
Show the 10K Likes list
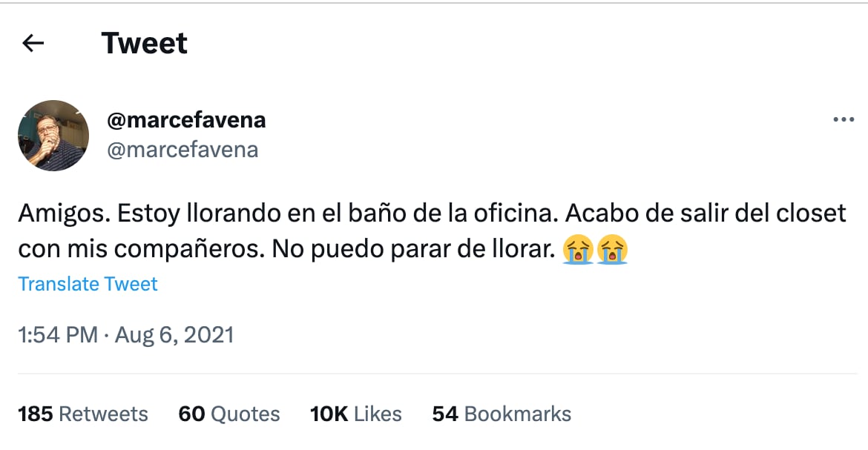pyautogui.click(x=355, y=414)
